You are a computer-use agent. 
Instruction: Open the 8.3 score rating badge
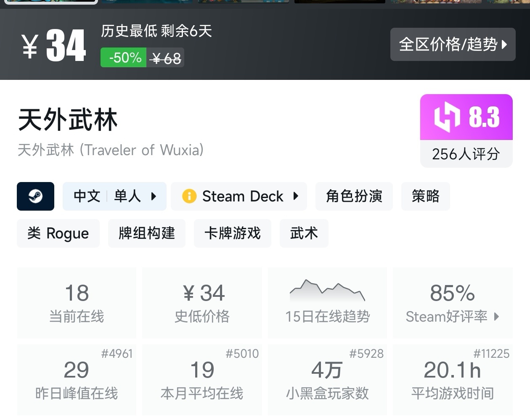(x=466, y=117)
